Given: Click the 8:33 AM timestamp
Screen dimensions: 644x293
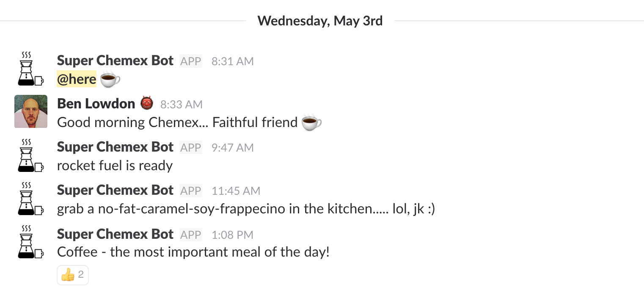Looking at the screenshot, I should tap(182, 104).
